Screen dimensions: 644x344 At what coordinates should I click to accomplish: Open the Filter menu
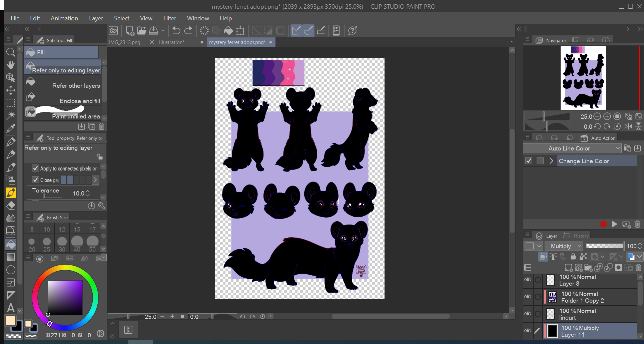[169, 18]
